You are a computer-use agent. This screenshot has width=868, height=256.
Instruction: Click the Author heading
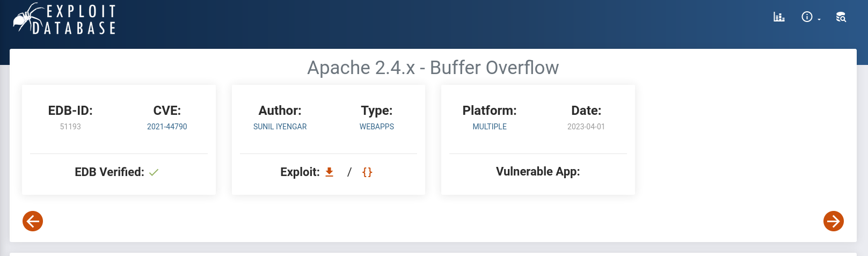(x=280, y=111)
